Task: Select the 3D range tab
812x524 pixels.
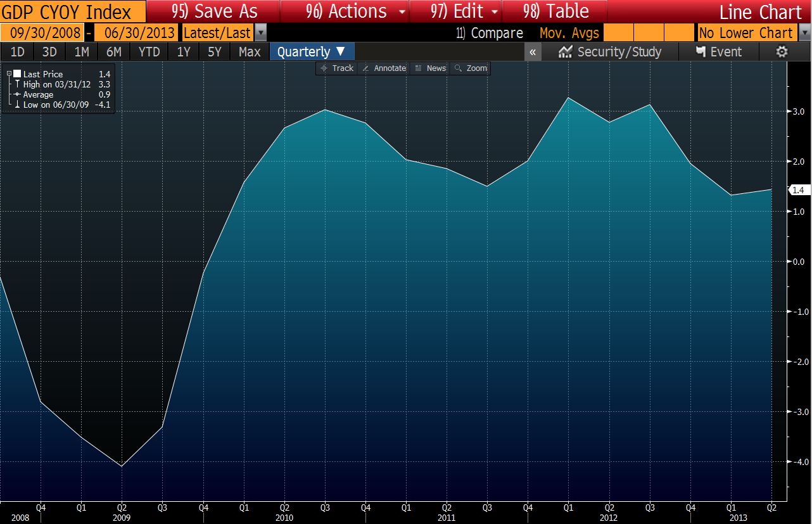Action: 49,52
